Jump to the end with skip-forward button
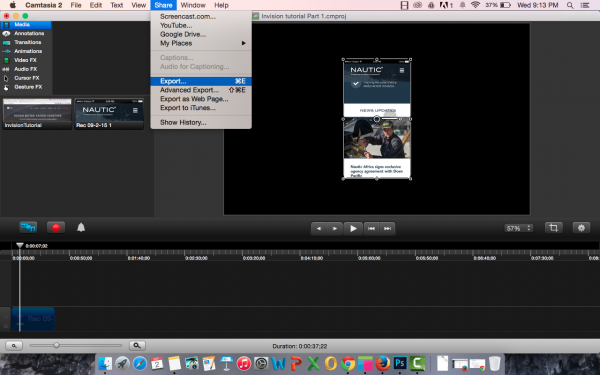 (387, 228)
